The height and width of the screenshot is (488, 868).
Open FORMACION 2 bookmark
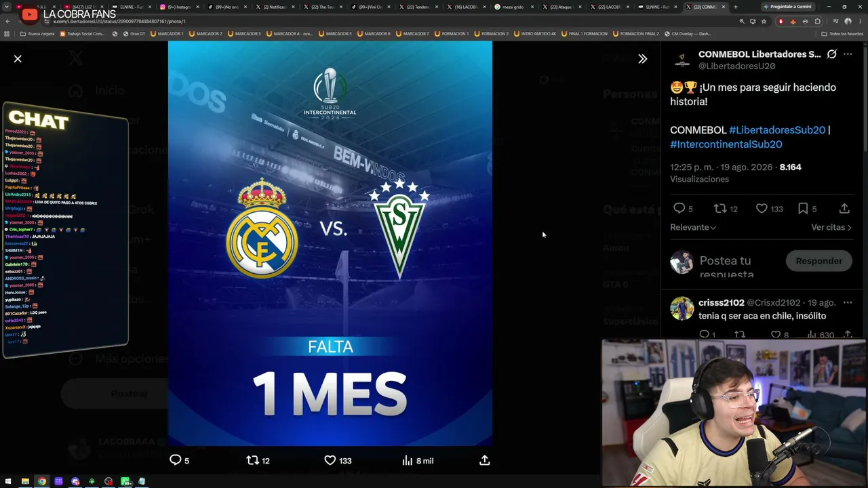pos(491,34)
